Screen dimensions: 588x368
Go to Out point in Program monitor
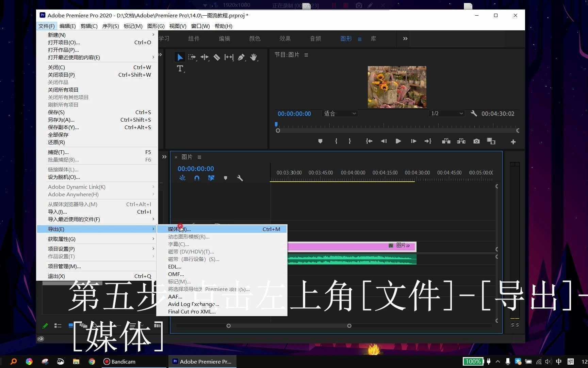[428, 141]
